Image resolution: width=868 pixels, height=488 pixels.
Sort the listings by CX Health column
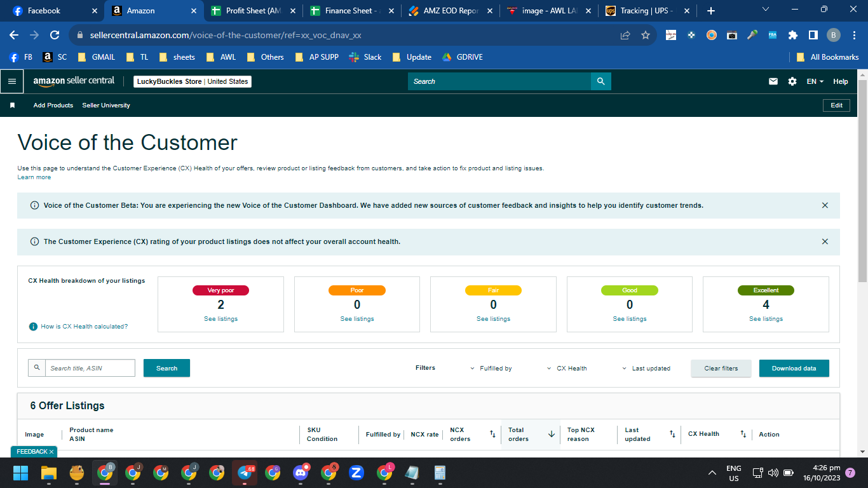(743, 434)
